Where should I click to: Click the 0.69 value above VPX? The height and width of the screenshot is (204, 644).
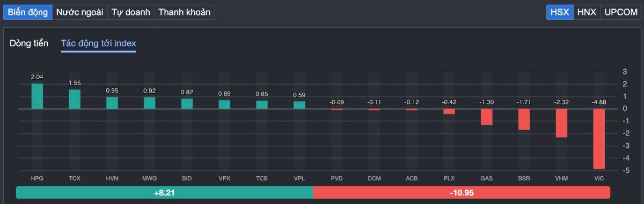point(224,94)
